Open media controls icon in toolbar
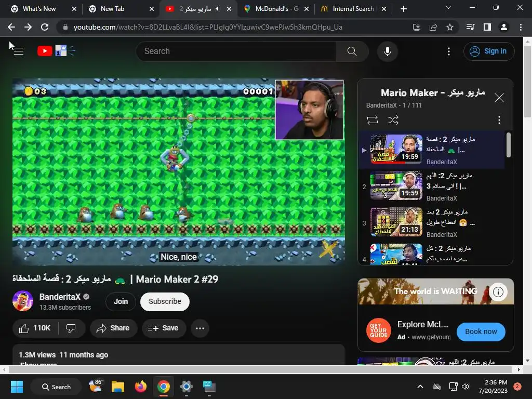Viewport: 532px width, 399px height. point(470,27)
